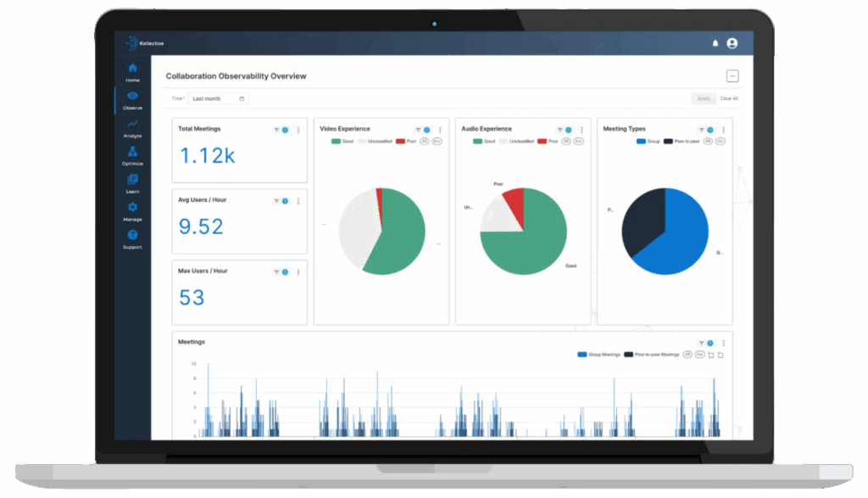Open the user account profile icon
This screenshot has height=498, width=868.
[732, 43]
